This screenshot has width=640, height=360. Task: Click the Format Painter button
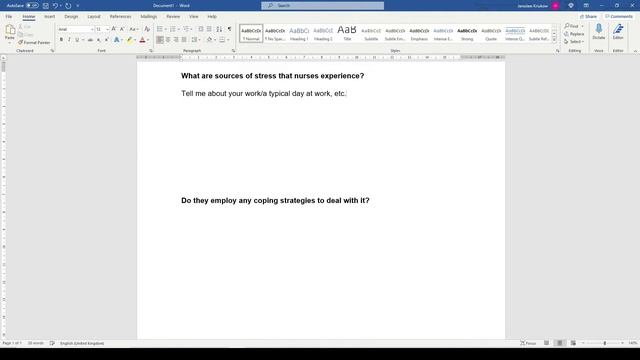34,42
